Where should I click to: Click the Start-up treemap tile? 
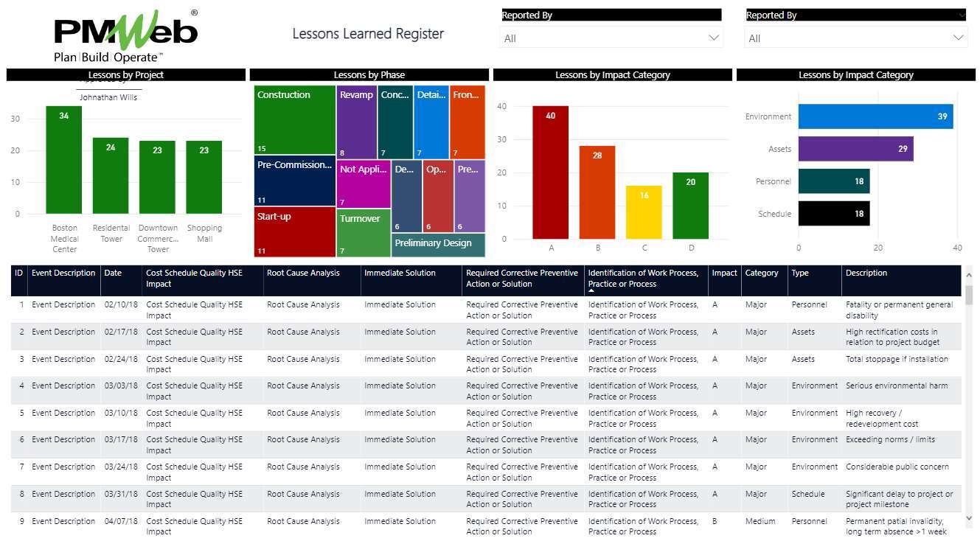pos(294,231)
